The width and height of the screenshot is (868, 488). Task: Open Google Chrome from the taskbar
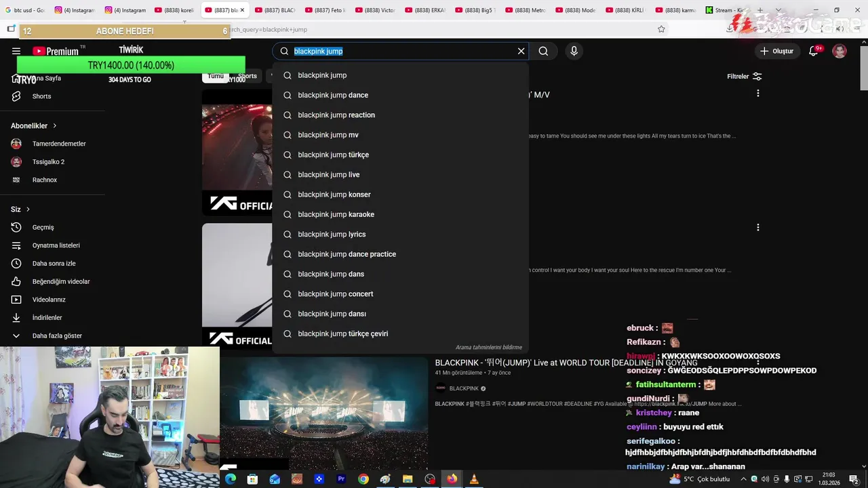363,479
